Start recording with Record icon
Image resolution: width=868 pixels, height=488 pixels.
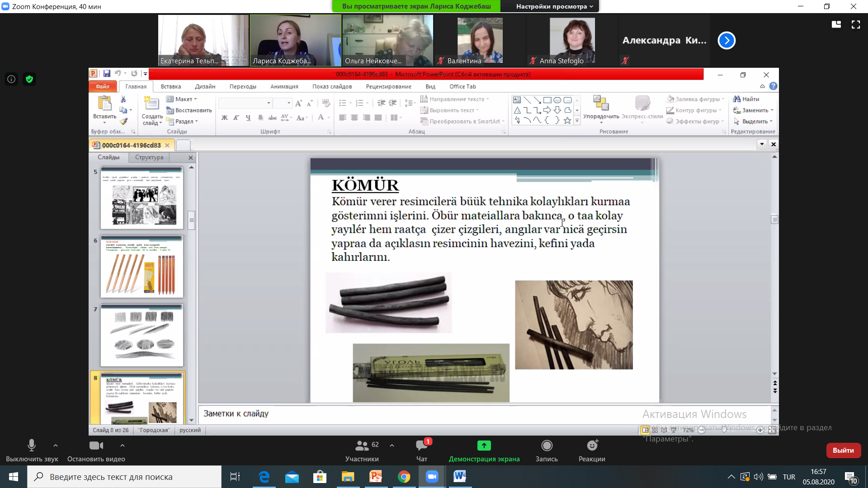[x=547, y=446]
